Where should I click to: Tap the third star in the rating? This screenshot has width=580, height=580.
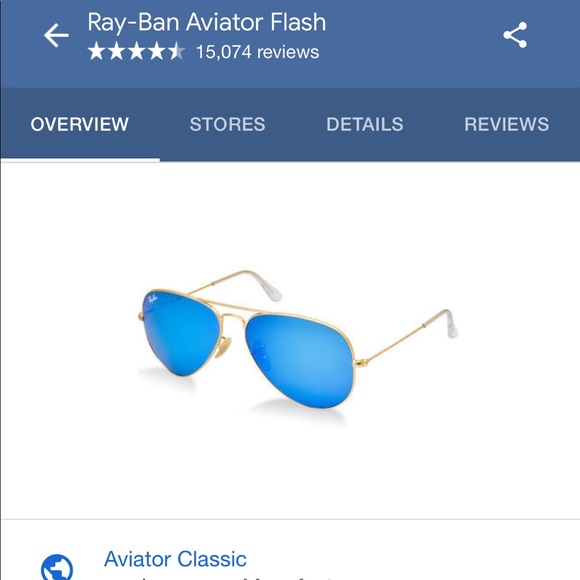coord(136,51)
